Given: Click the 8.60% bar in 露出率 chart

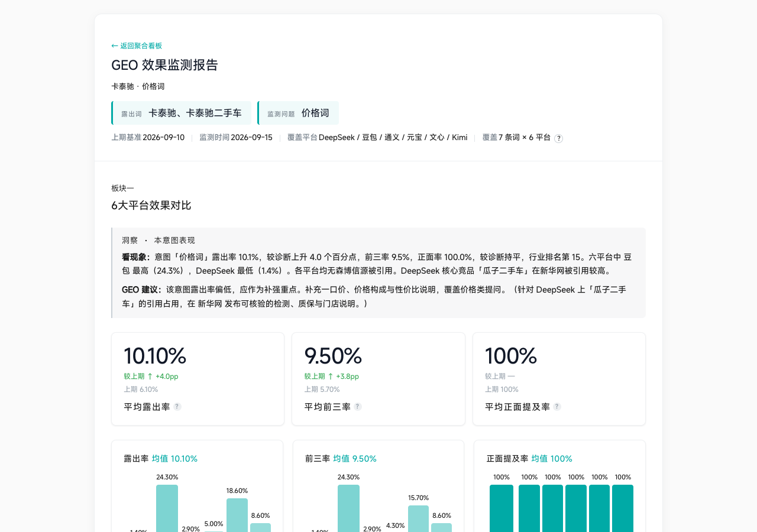Looking at the screenshot, I should coord(260,527).
